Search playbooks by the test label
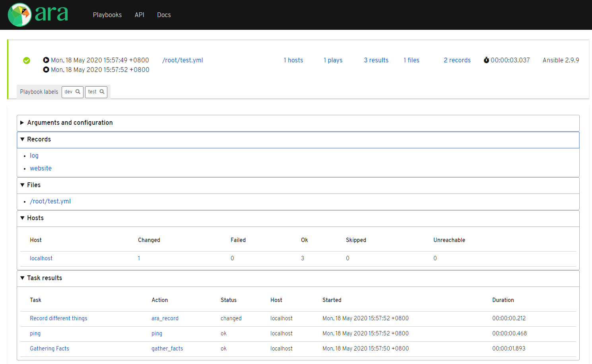 (96, 92)
